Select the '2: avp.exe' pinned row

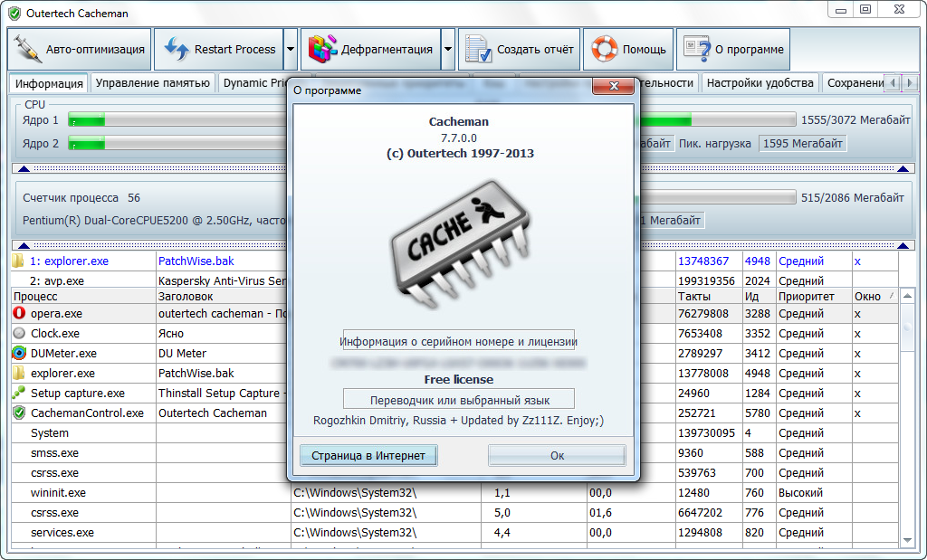454,280
